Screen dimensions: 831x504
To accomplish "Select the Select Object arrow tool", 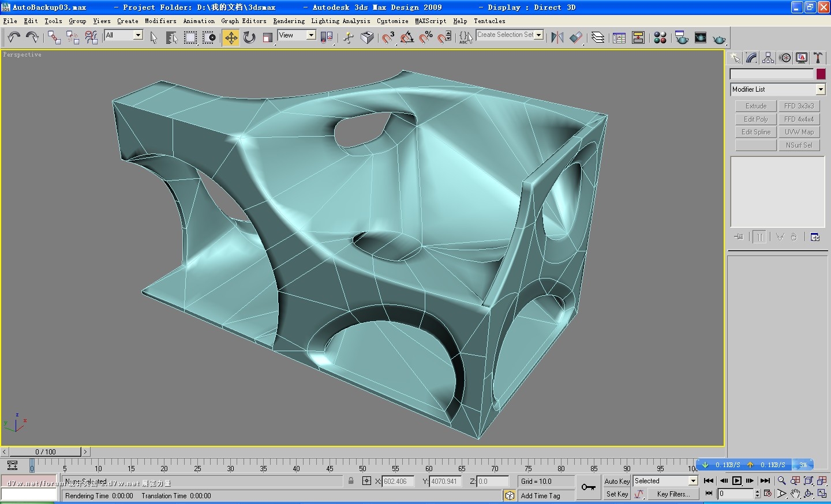I will 154,37.
